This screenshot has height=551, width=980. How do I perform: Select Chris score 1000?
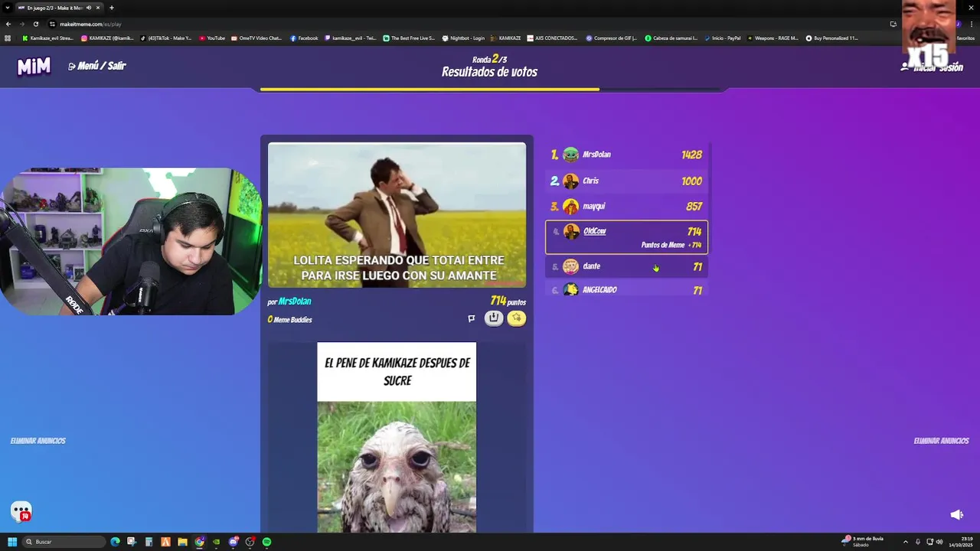click(691, 181)
